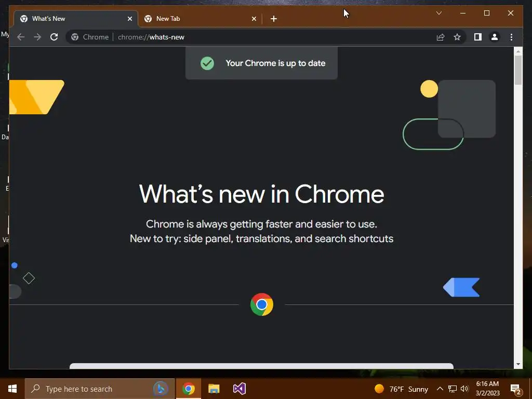
Task: Go back with the browser back arrow
Action: (21, 37)
